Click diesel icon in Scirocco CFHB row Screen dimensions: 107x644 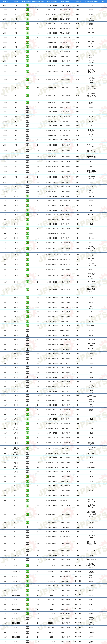tap(28, 628)
